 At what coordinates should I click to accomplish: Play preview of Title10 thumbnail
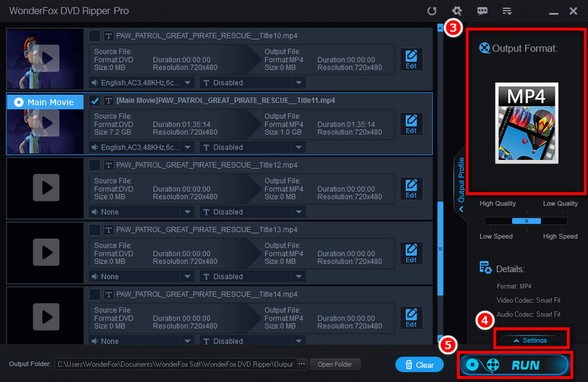pyautogui.click(x=46, y=58)
